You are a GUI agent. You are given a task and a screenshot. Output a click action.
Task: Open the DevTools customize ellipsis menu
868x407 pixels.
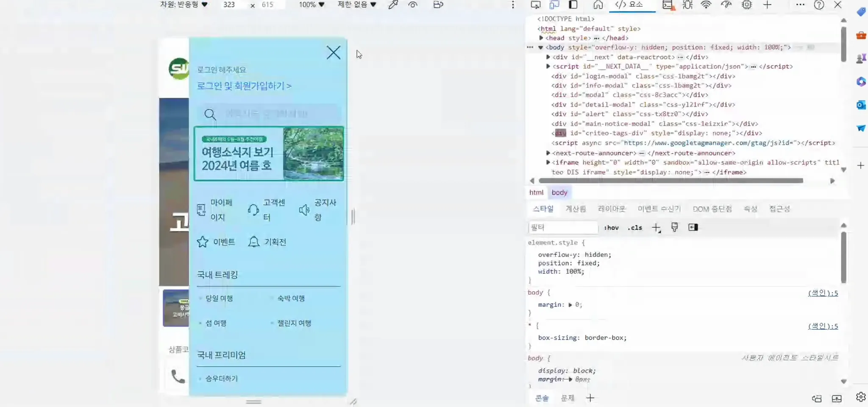tap(800, 5)
